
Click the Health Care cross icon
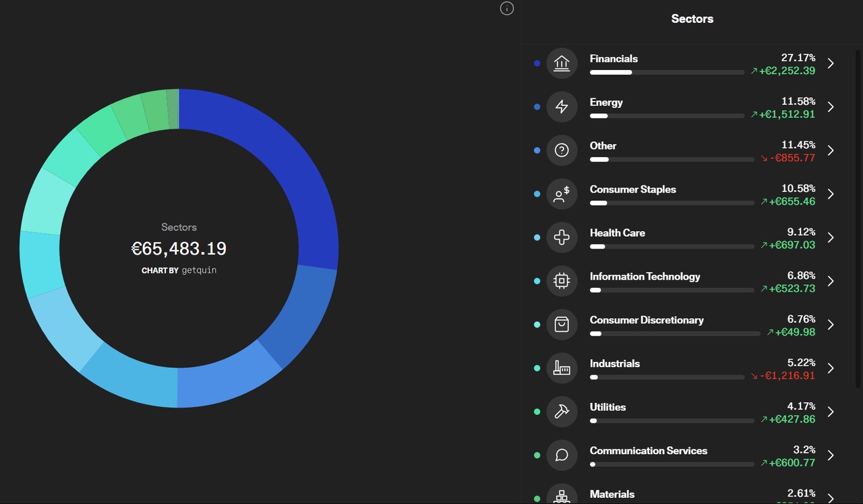[x=562, y=237]
